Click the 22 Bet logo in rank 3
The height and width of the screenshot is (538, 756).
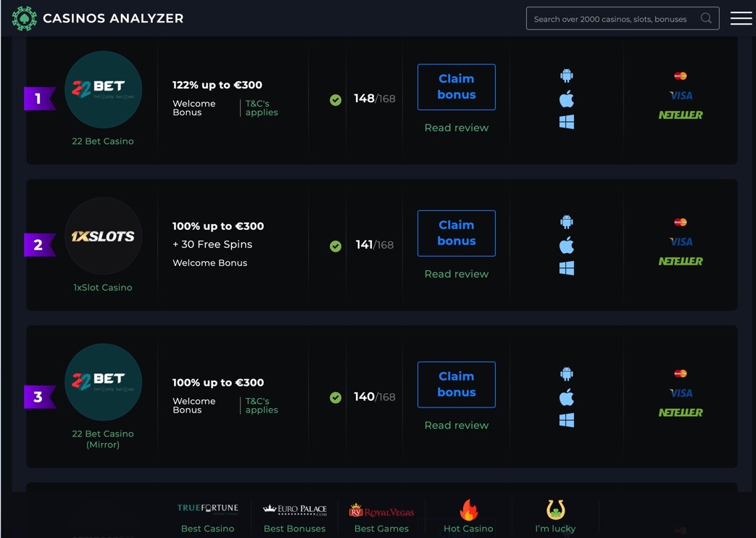coord(103,382)
